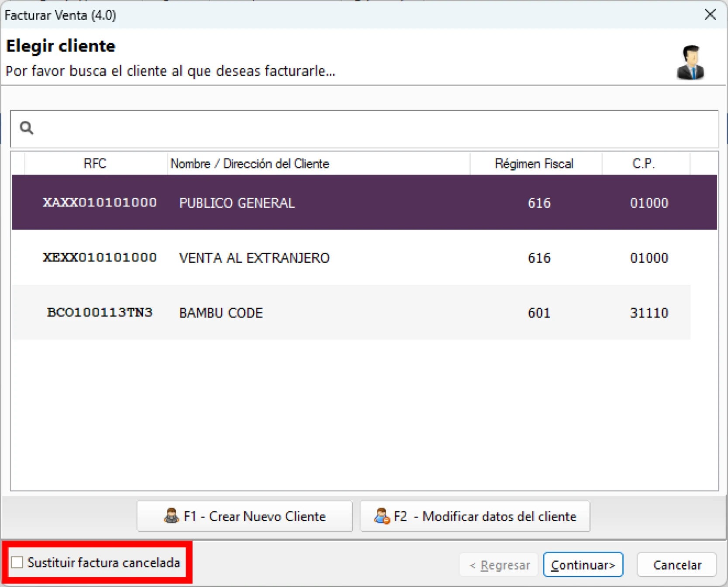Click the businessman avatar icon in header
The height and width of the screenshot is (587, 728).
pyautogui.click(x=690, y=62)
